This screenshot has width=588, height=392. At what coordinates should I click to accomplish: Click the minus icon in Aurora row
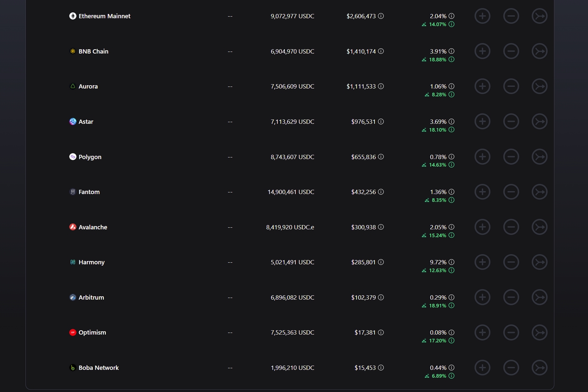click(511, 86)
